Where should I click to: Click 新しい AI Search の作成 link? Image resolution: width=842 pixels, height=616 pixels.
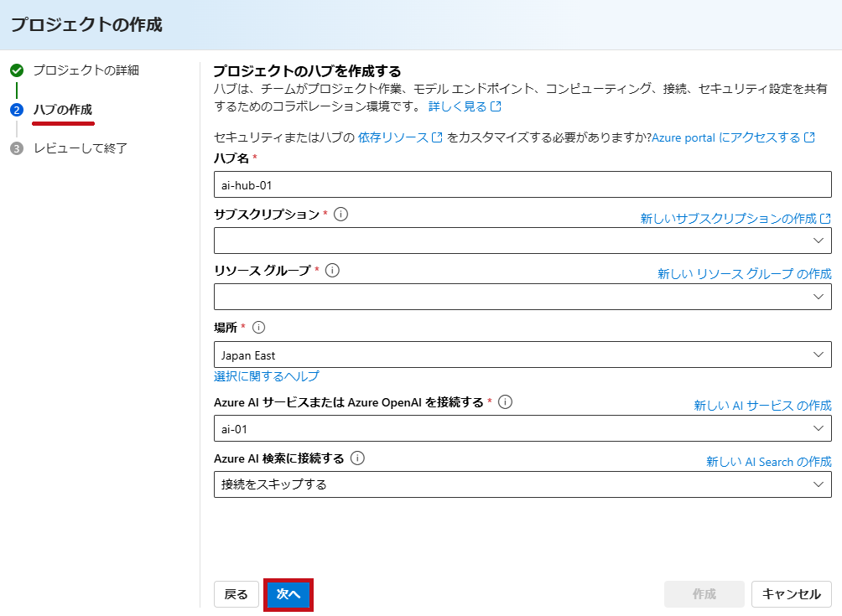point(768,462)
